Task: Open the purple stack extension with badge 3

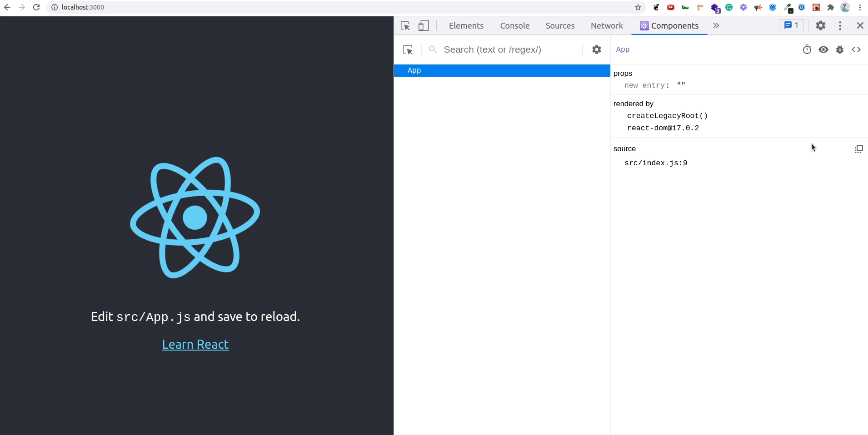Action: pos(715,8)
